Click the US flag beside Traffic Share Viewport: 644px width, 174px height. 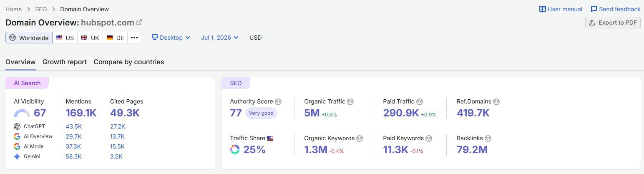point(270,138)
